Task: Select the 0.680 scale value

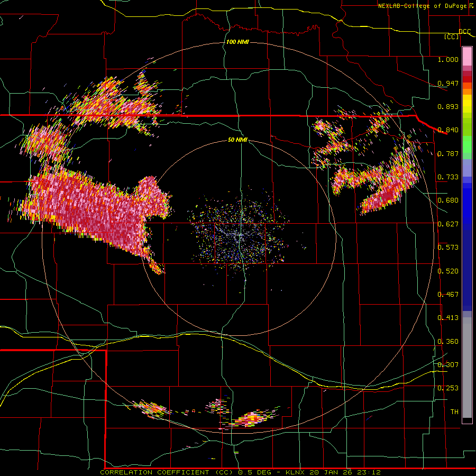Action: (x=448, y=200)
